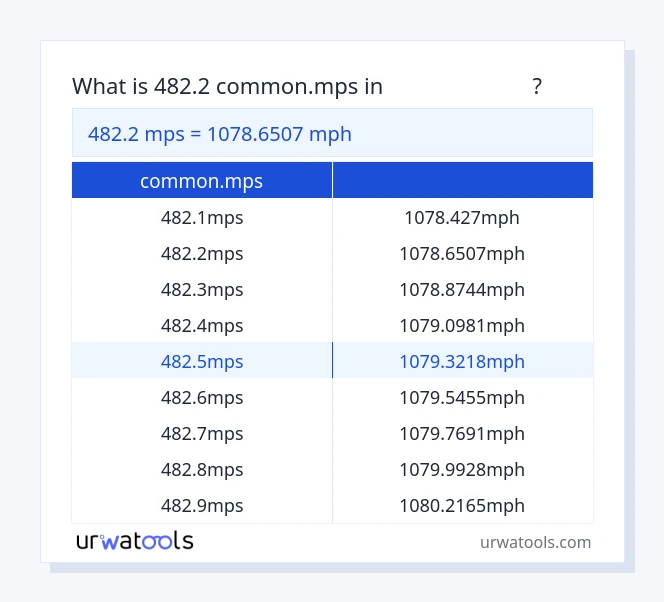Click the 1078.8744mph value
This screenshot has width=664, height=602.
[462, 289]
